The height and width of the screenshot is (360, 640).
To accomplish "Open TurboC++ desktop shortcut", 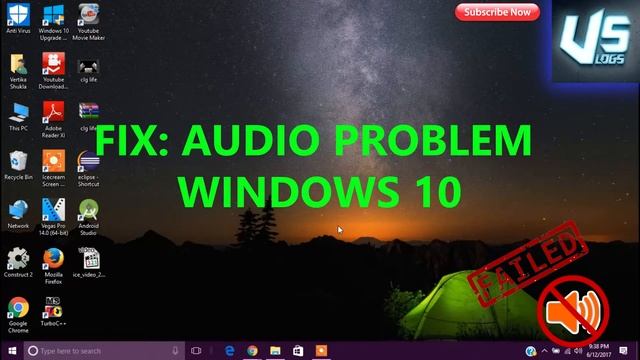I will pyautogui.click(x=53, y=312).
